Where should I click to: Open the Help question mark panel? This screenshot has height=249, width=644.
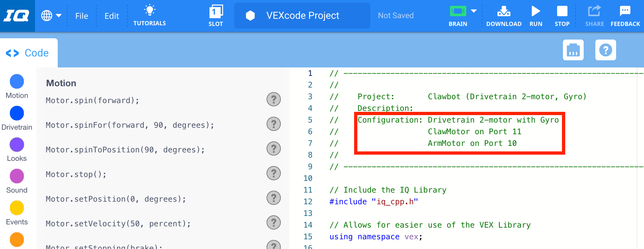[x=605, y=50]
